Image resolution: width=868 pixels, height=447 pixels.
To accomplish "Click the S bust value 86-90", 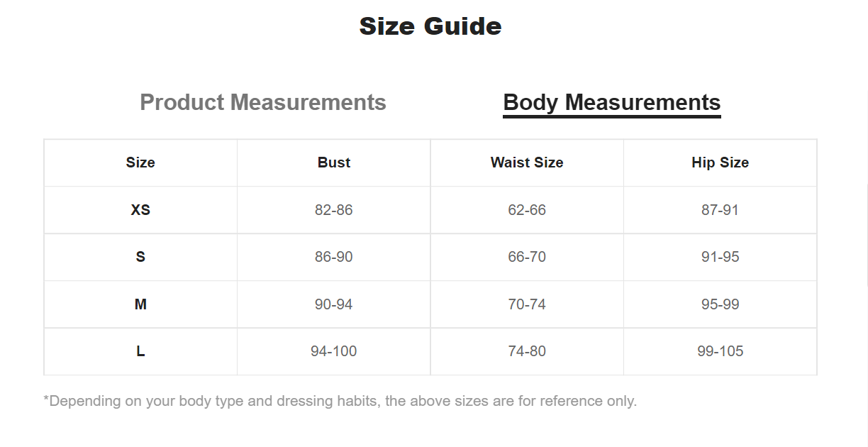I will [334, 257].
